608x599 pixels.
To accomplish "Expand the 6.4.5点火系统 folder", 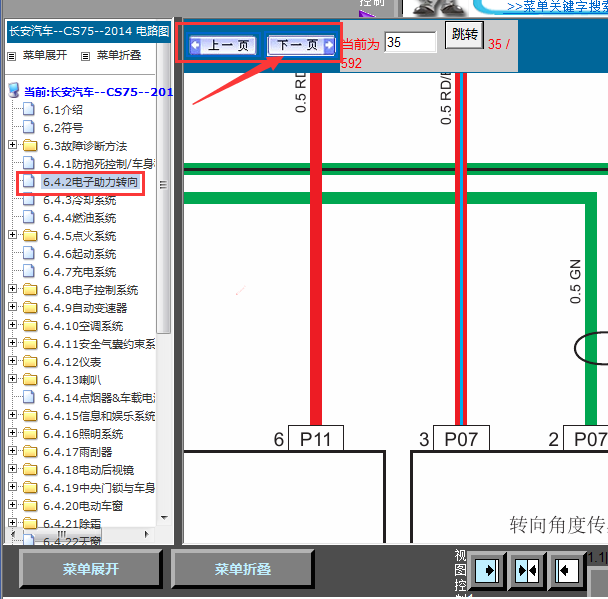I will click(x=12, y=235).
